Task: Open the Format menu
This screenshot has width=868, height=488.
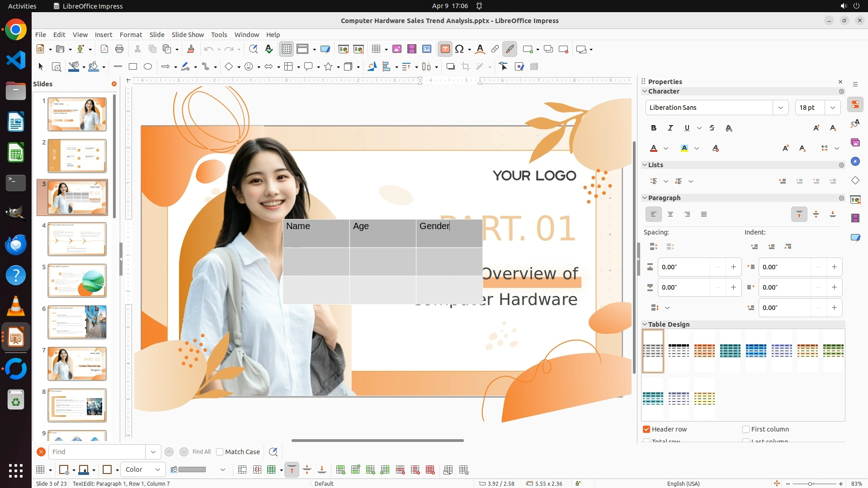Action: tap(131, 35)
